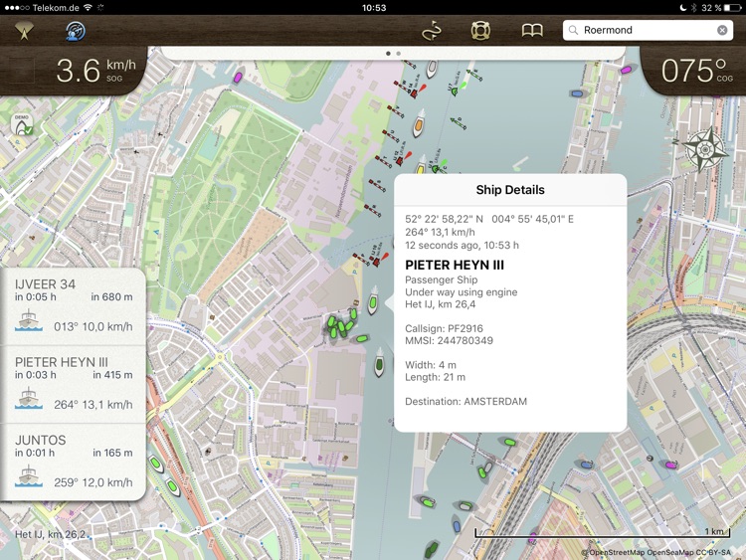This screenshot has height=560, width=746.
Task: Tap the antenna signal icon in toolbar
Action: coord(24,31)
